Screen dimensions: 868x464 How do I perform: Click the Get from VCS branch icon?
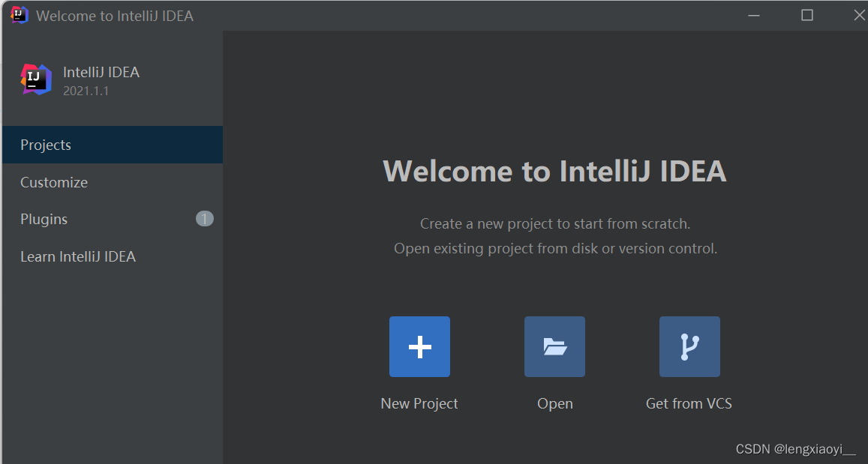coord(689,347)
